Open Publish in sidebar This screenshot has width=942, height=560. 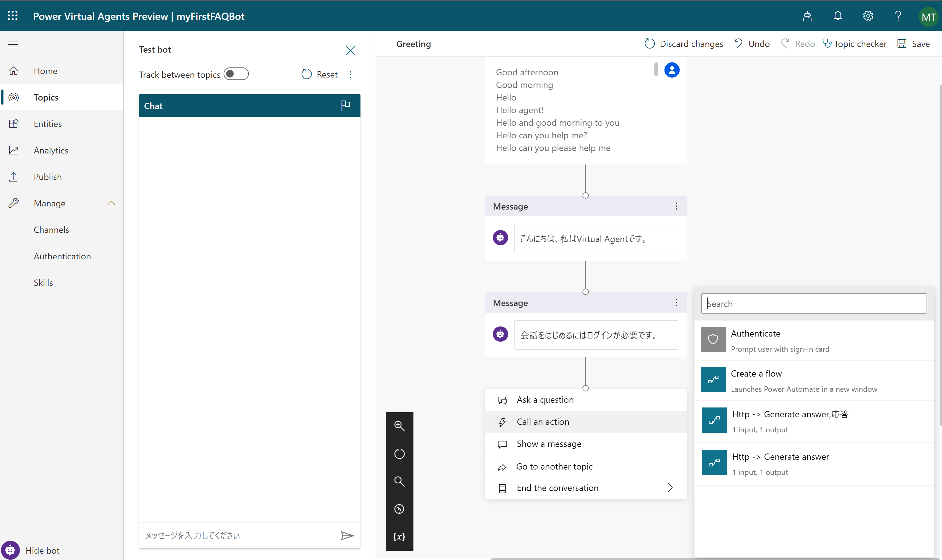(62, 176)
